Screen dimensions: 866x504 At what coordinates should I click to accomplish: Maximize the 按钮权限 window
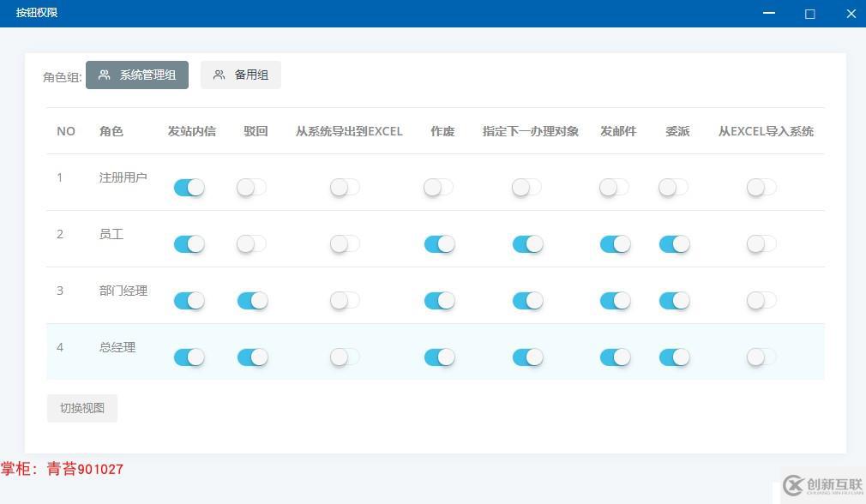(809, 14)
